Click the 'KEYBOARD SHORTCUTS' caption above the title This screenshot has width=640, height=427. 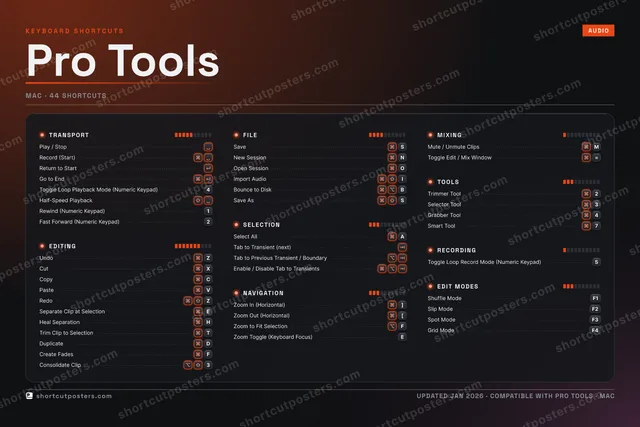tap(74, 31)
